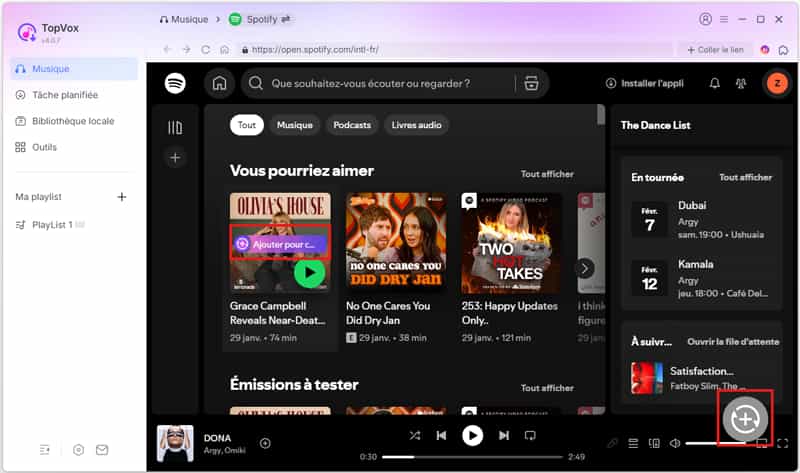Click the main content scrollbar
Viewport: 800px width, 473px height.
coord(601,115)
